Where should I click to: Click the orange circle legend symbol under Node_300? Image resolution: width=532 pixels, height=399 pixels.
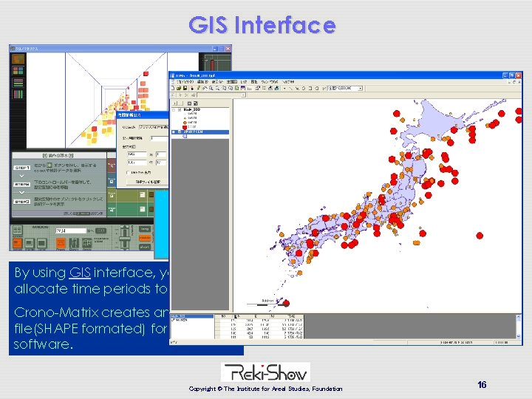click(x=185, y=123)
